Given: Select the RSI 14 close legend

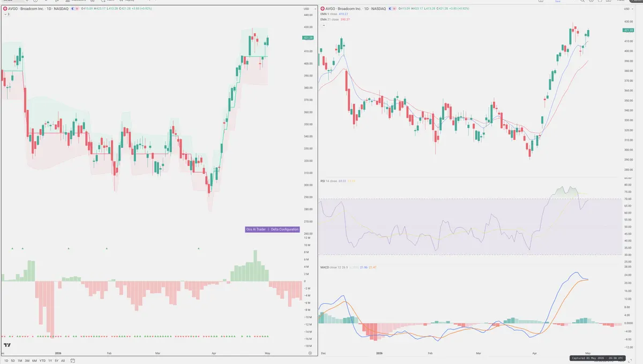Looking at the screenshot, I should coord(329,181).
